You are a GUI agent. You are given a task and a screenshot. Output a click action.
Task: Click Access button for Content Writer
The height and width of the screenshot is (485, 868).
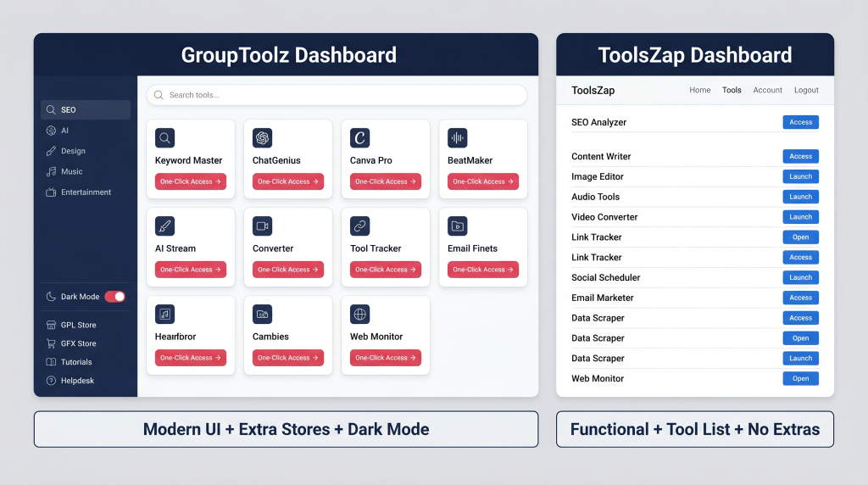(800, 156)
